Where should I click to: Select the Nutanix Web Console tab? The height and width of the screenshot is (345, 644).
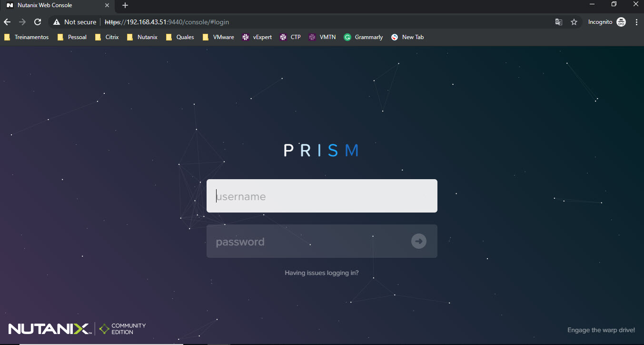[52, 5]
